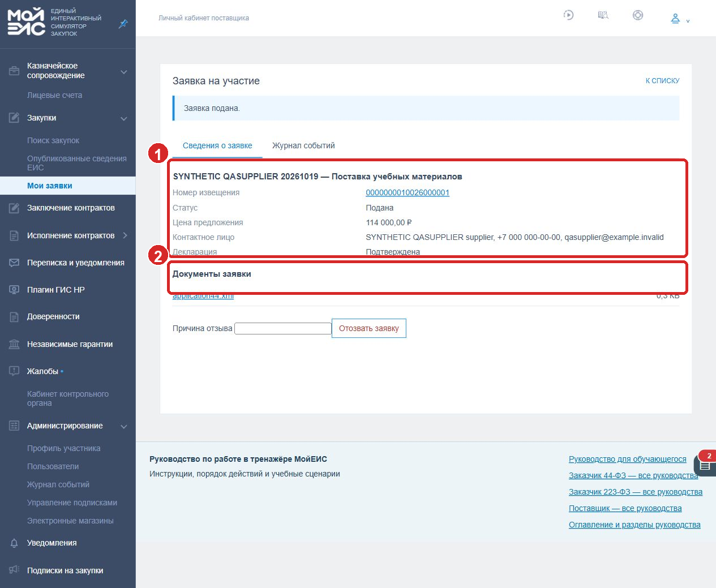
Task: Collapse the Администрирование section
Action: click(124, 426)
